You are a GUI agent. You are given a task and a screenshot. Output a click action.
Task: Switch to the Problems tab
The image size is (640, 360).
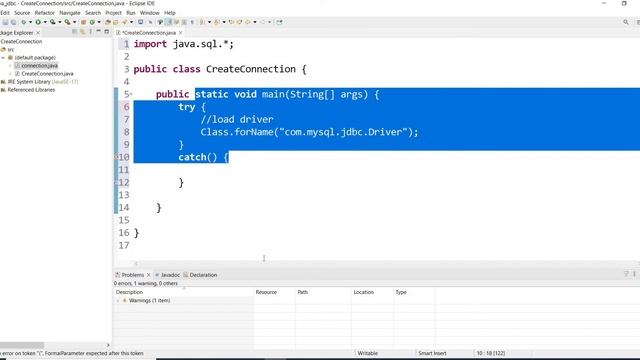(x=133, y=275)
